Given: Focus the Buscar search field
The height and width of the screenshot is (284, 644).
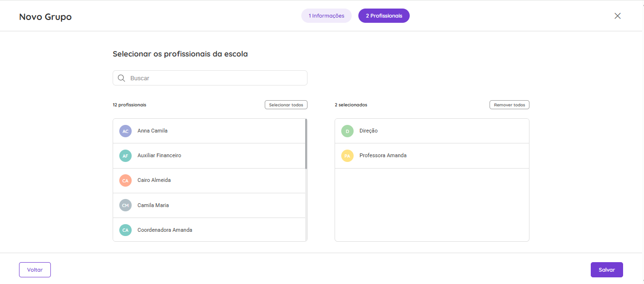Looking at the screenshot, I should coord(210,78).
